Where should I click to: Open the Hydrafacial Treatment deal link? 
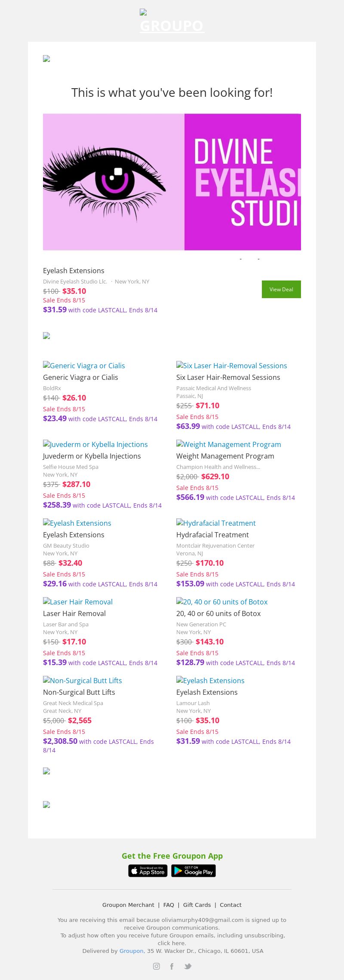pos(216,523)
